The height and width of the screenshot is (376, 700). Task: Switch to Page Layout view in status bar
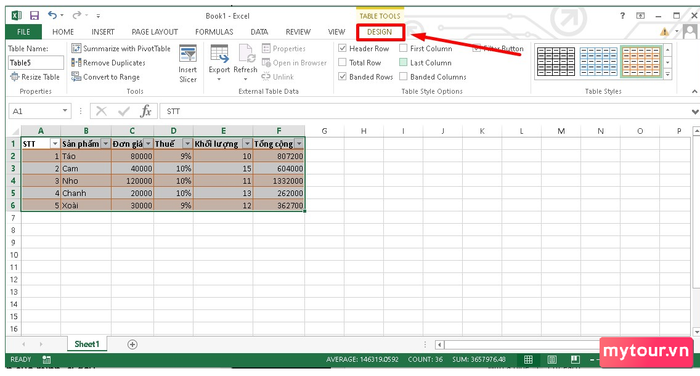(x=552, y=359)
